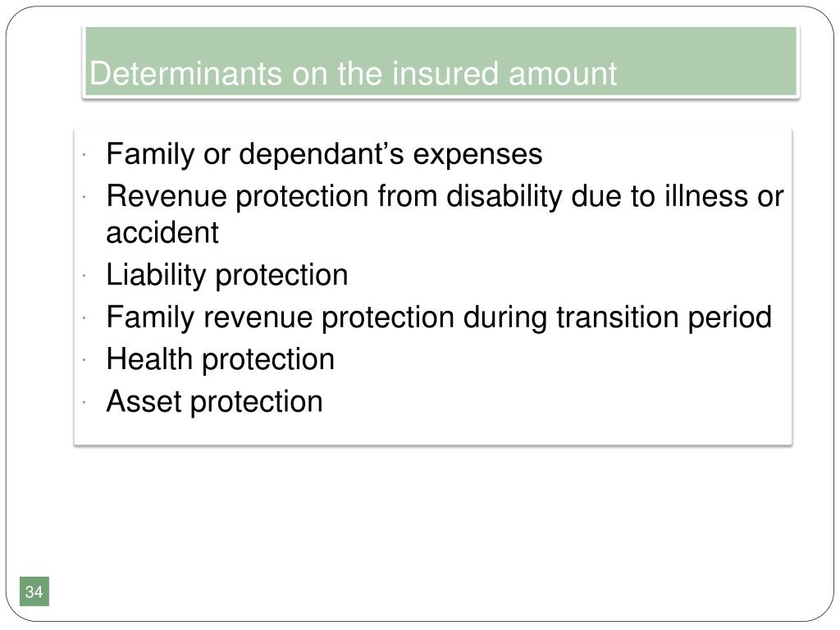
Task: Select the title "Determinants on the insured amount"
Action: click(353, 73)
